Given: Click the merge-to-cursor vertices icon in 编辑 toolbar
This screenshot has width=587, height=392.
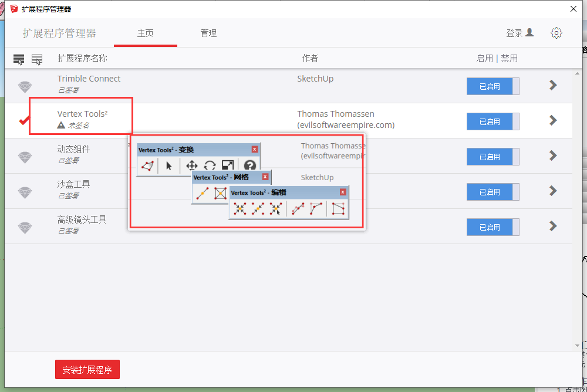Looking at the screenshot, I should 276,209.
